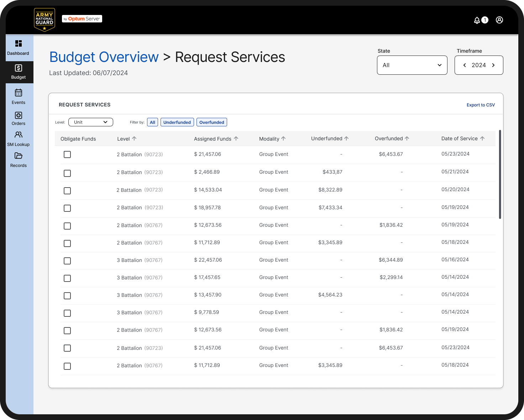Filter by Underfunded
The height and width of the screenshot is (420, 524).
[177, 122]
